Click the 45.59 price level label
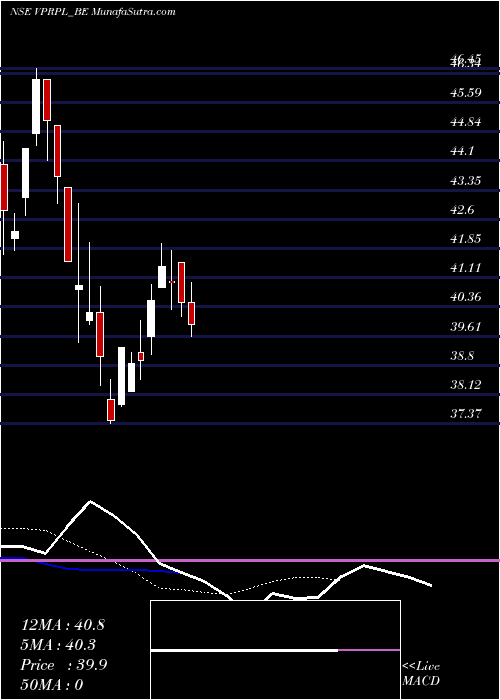Screen dimensions: 500x700 [466, 93]
